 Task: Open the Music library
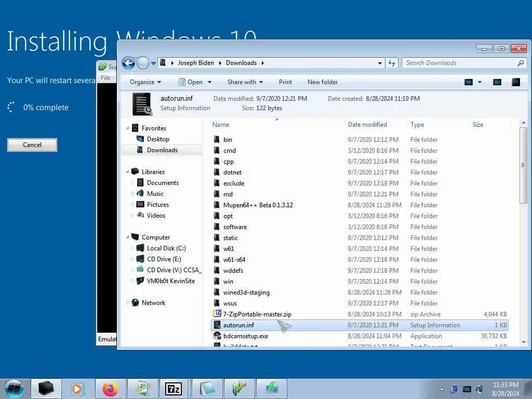[155, 194]
